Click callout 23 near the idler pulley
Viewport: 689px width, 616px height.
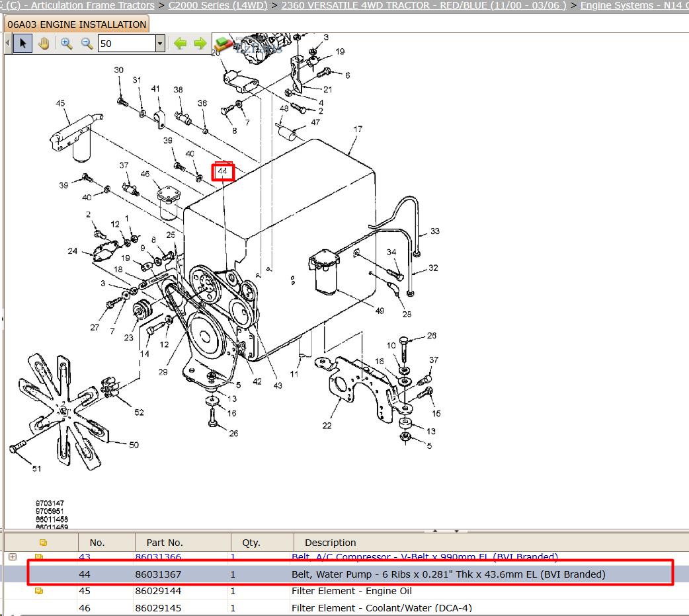tap(128, 338)
